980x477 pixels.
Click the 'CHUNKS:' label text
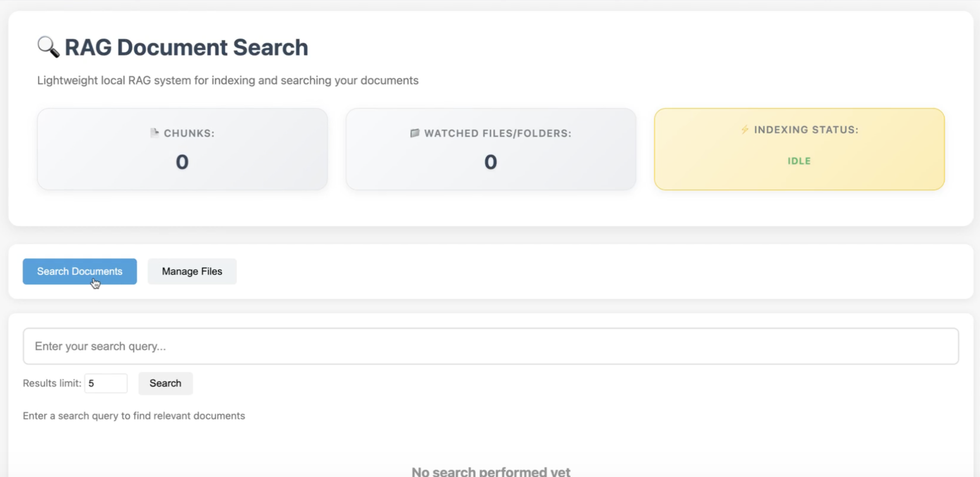(189, 133)
